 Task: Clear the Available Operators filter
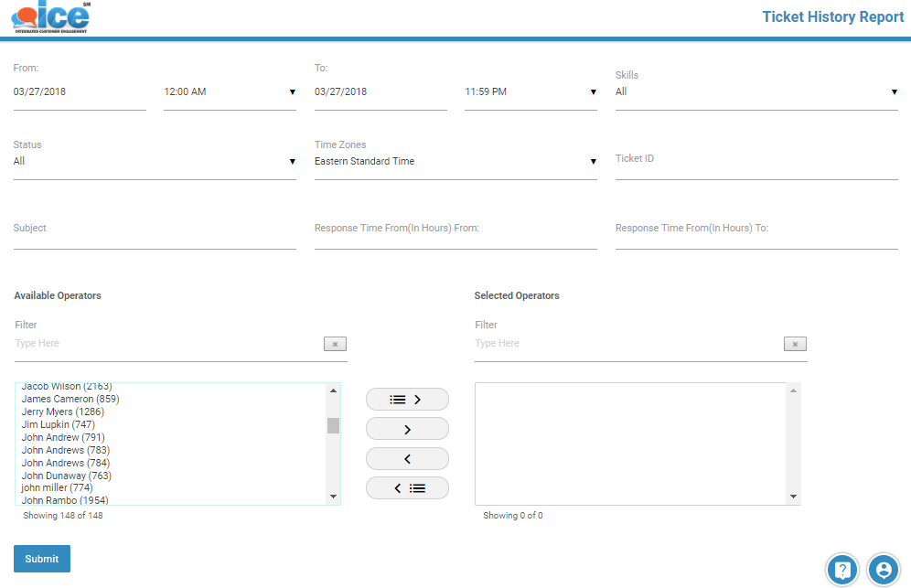click(335, 344)
